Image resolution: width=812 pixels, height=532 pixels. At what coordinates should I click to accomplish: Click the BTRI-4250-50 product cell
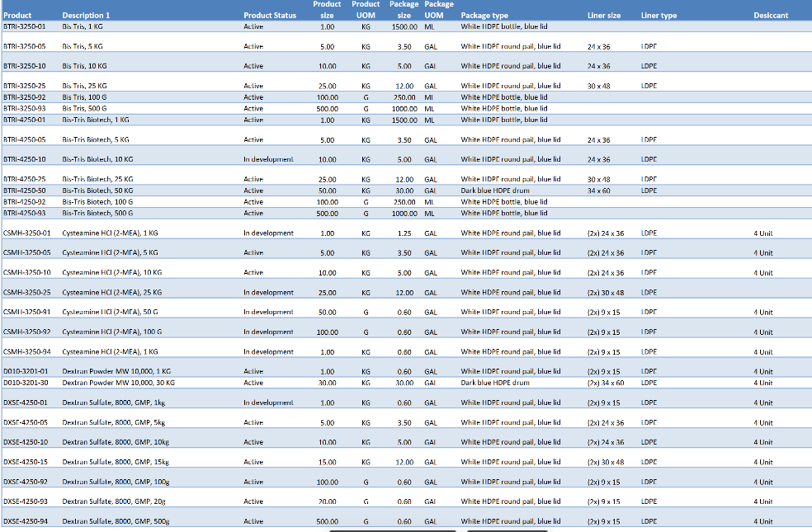[x=25, y=191]
